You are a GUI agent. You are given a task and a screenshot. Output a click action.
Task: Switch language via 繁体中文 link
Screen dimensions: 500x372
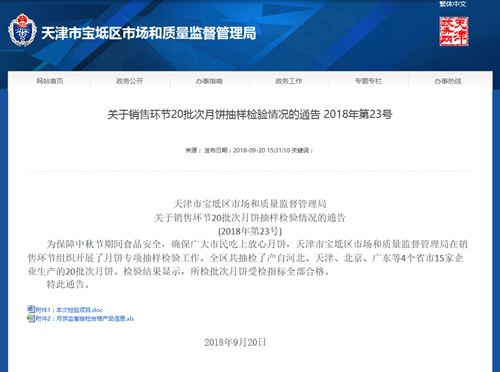pyautogui.click(x=453, y=4)
